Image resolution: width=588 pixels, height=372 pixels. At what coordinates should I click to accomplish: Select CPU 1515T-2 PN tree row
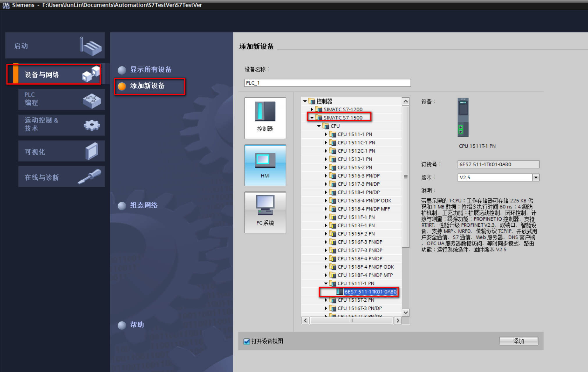(x=351, y=300)
